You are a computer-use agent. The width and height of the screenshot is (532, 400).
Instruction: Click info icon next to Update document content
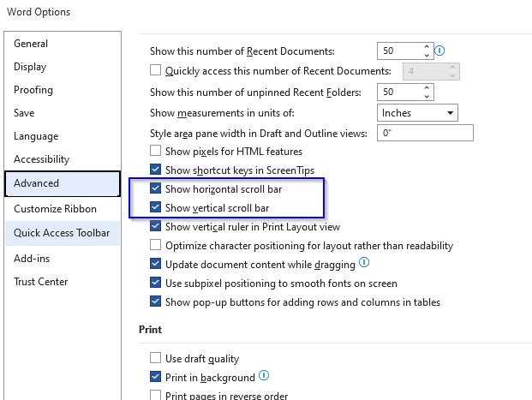[364, 263]
